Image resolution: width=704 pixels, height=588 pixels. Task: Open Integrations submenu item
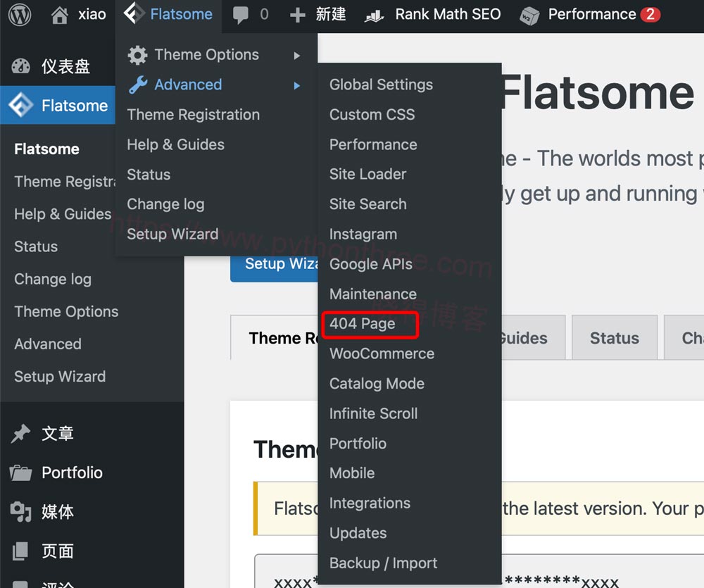(x=370, y=503)
